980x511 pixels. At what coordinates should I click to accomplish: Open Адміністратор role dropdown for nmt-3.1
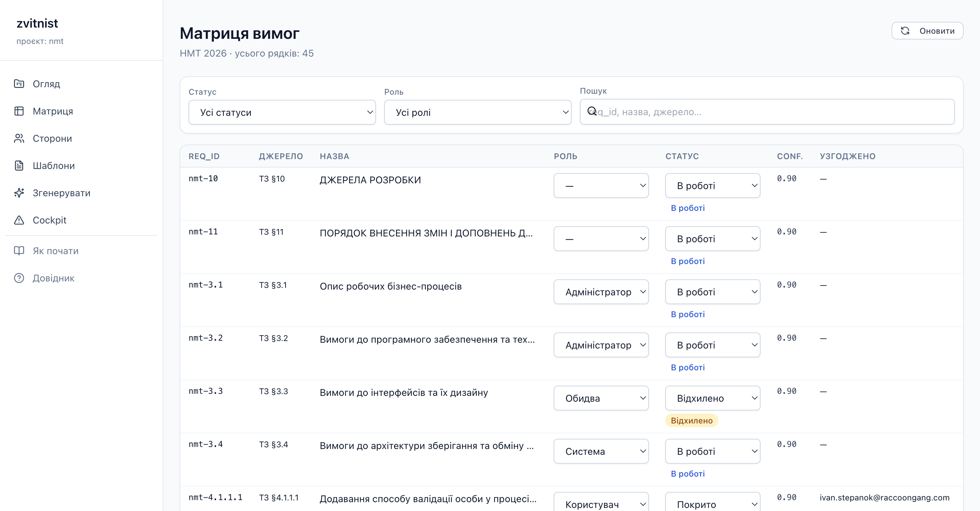601,292
